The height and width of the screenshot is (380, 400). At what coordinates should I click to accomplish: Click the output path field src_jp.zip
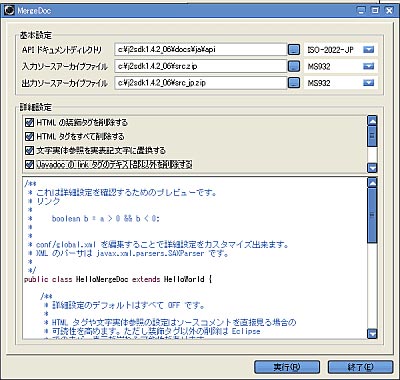(x=200, y=82)
